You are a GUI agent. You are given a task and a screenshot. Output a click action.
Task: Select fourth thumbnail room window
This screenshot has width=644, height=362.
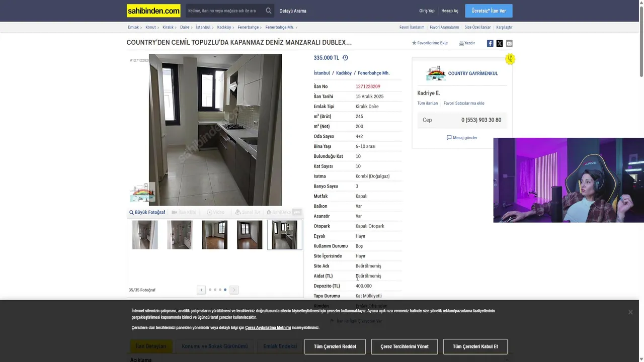[x=250, y=235]
